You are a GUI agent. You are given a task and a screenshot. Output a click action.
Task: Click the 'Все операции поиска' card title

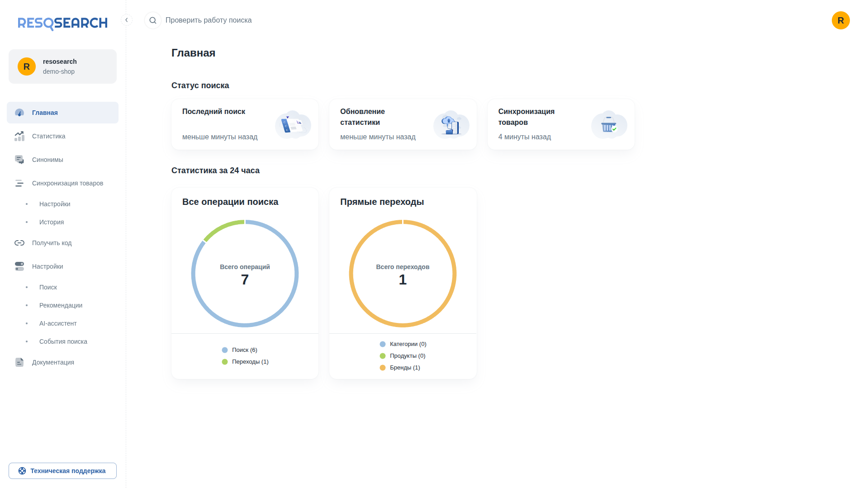pos(230,202)
